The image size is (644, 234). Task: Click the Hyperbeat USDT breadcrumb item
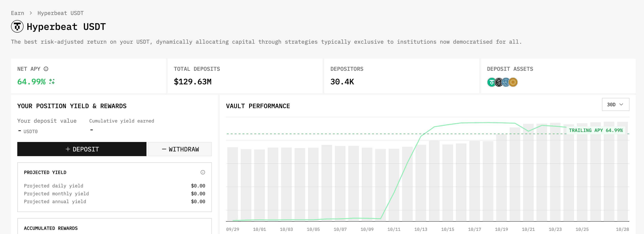click(x=60, y=13)
